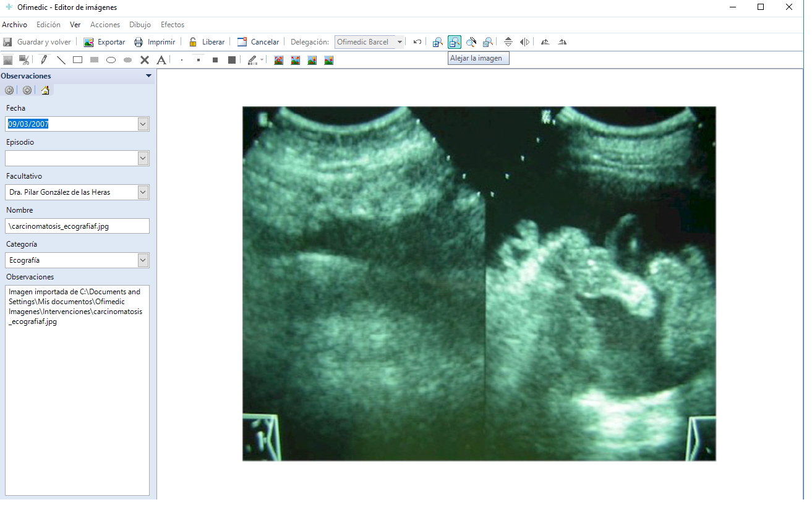Click the Imprimir button
812x510 pixels.
coord(155,42)
